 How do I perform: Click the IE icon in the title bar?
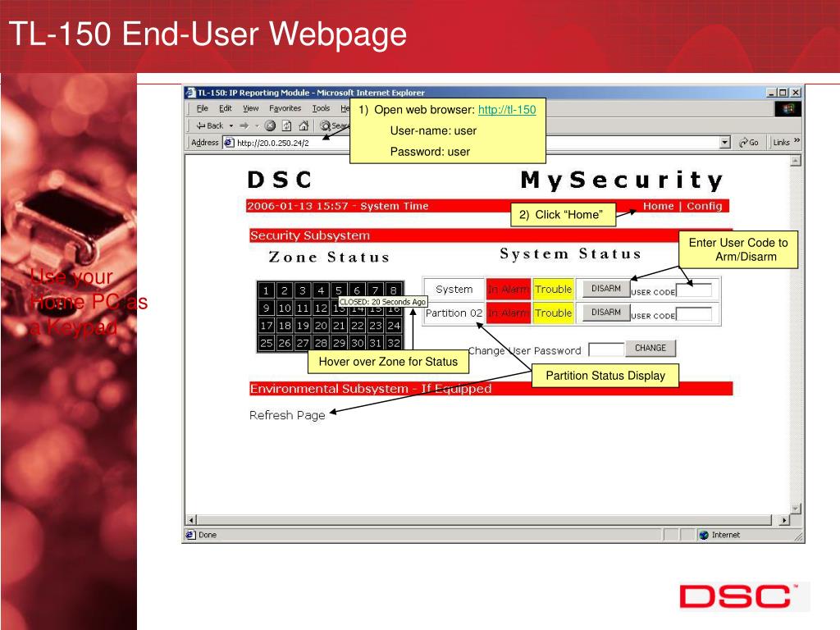point(190,93)
